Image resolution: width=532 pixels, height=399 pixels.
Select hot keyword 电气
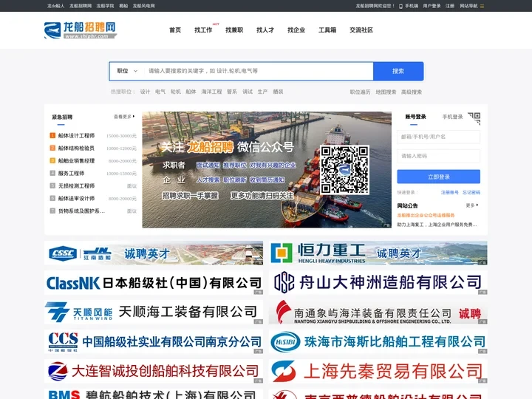coord(160,92)
